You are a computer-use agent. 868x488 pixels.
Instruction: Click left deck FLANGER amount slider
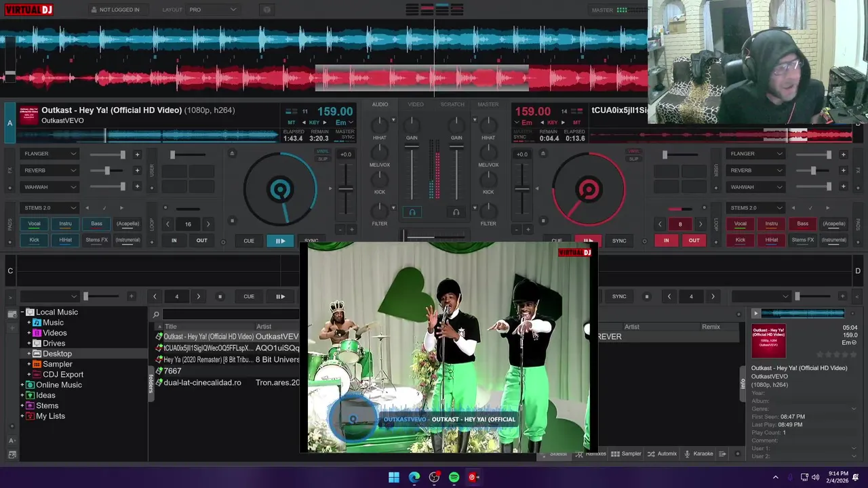(106, 154)
